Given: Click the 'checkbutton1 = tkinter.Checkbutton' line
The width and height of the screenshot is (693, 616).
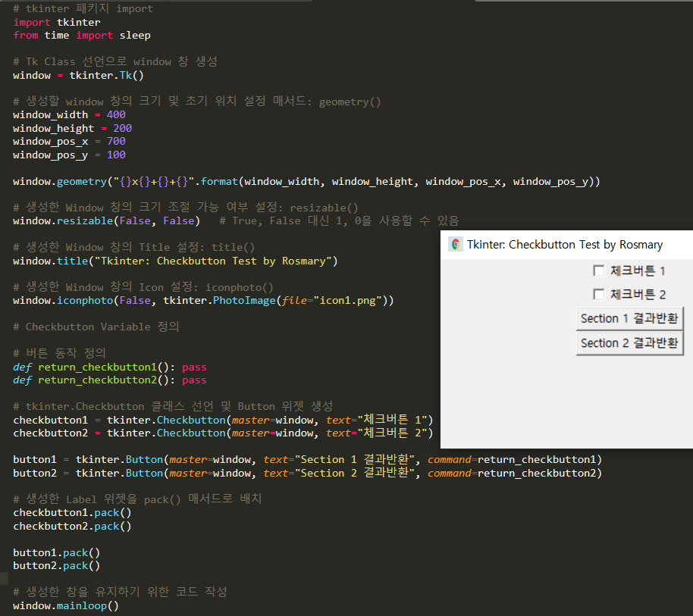Looking at the screenshot, I should click(223, 420).
